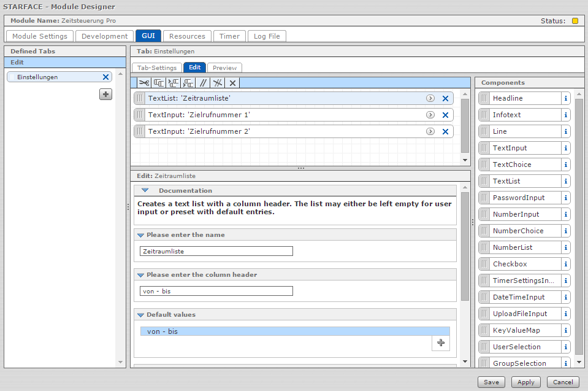The width and height of the screenshot is (588, 391).
Task: Show info for the PasswordInput component
Action: [565, 198]
